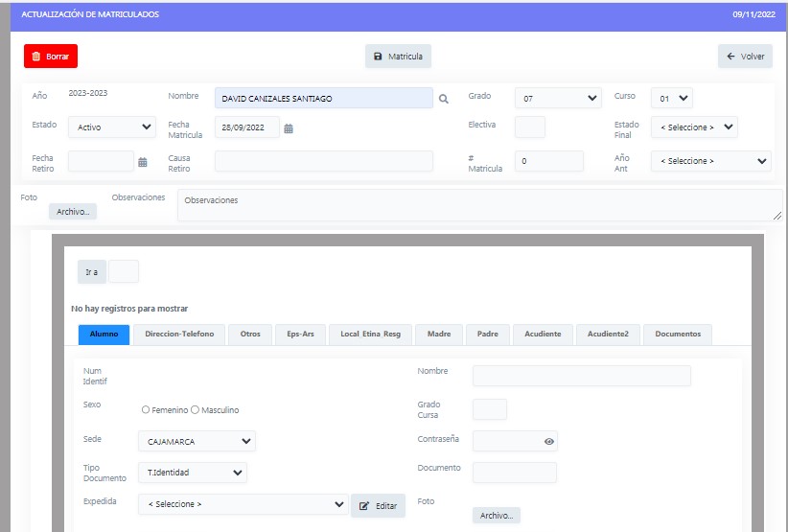The height and width of the screenshot is (532, 788).
Task: Open the Estado Final dropdown
Action: coord(694,127)
